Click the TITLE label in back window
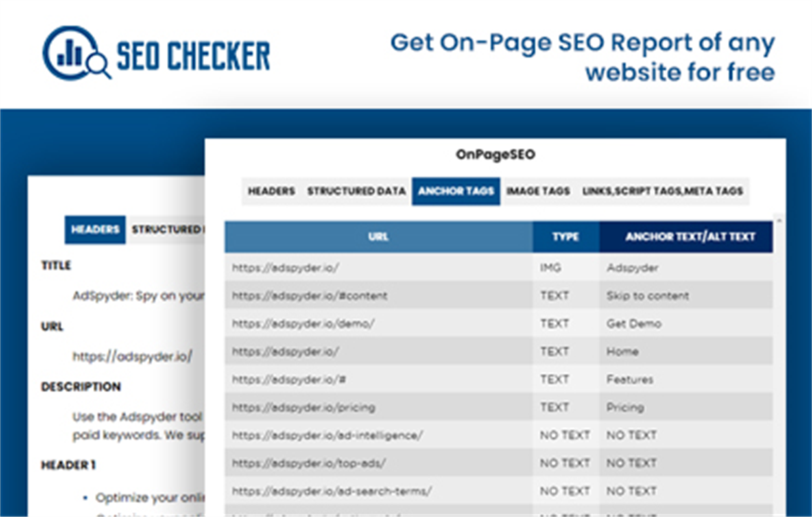The image size is (812, 517). (56, 266)
